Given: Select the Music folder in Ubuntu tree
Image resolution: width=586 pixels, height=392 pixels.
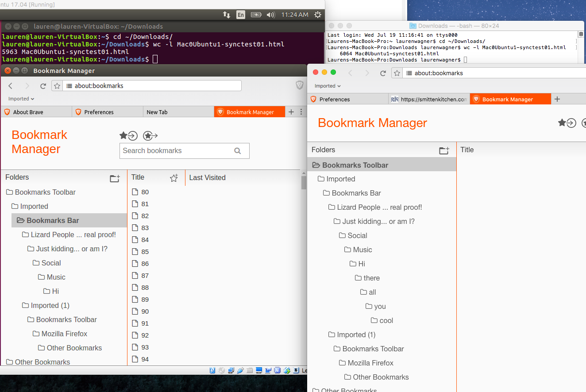Looking at the screenshot, I should 51,277.
